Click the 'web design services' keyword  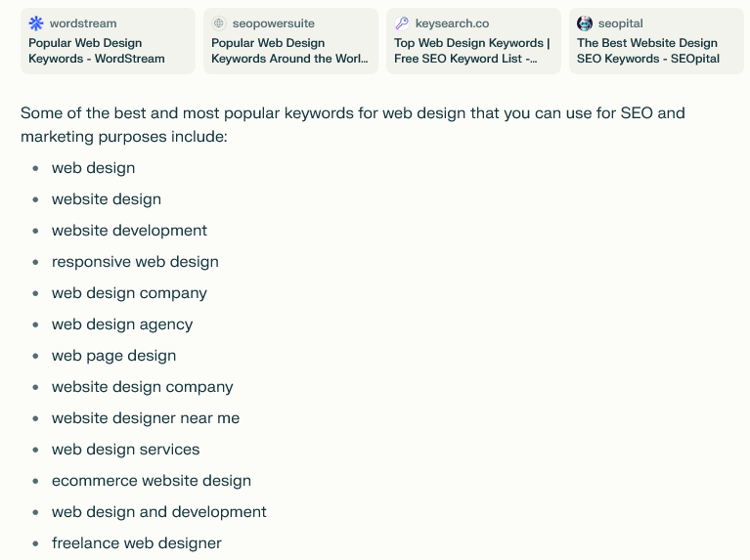point(126,450)
